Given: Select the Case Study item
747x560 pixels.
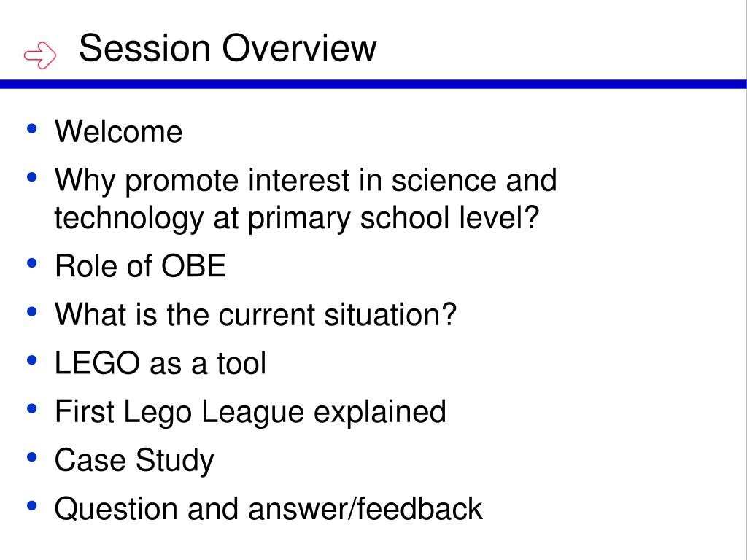Looking at the screenshot, I should tap(134, 461).
